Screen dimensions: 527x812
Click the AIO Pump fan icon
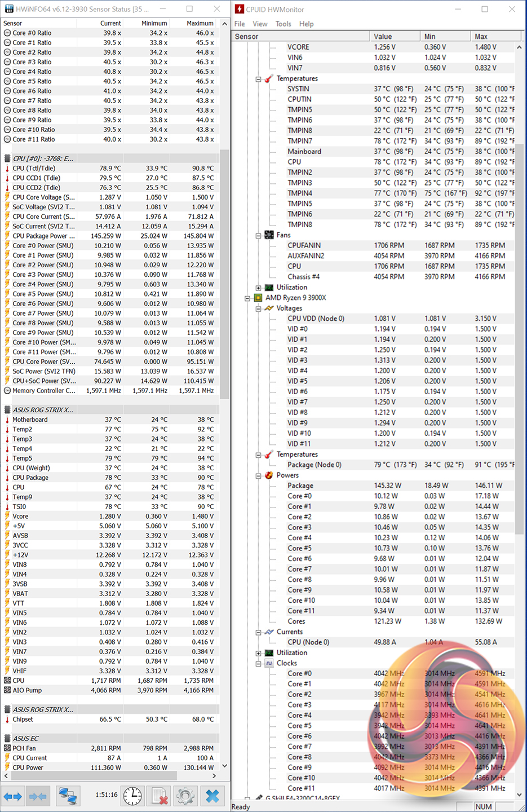coord(7,690)
